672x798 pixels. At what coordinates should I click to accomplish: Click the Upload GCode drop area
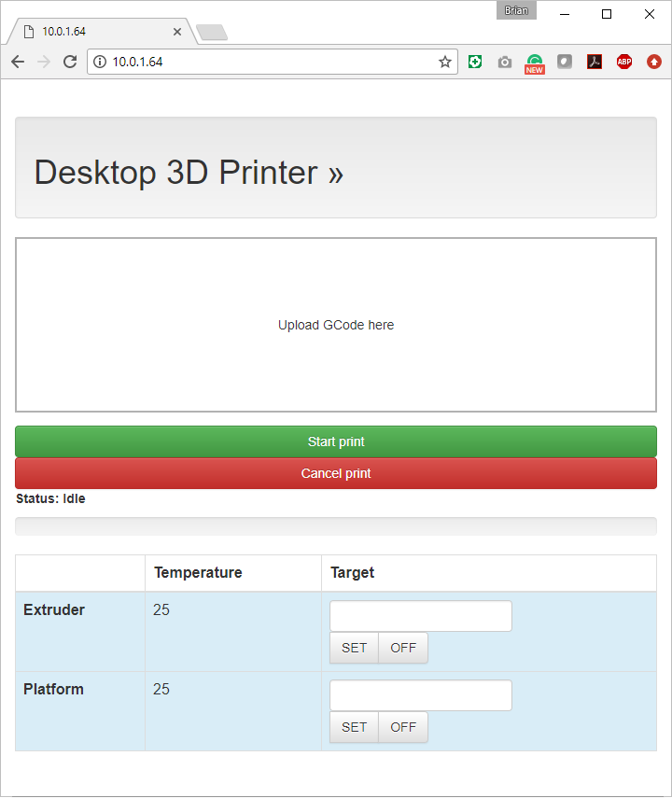click(x=336, y=325)
